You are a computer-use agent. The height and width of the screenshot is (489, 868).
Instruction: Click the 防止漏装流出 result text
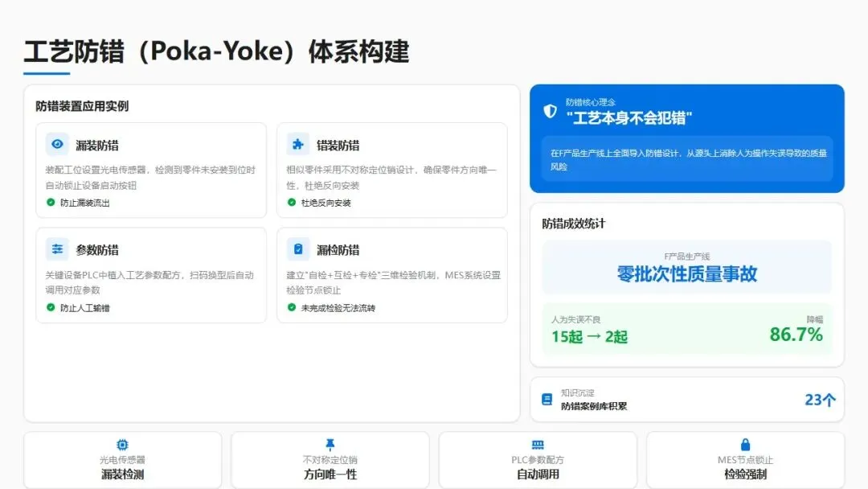click(84, 203)
